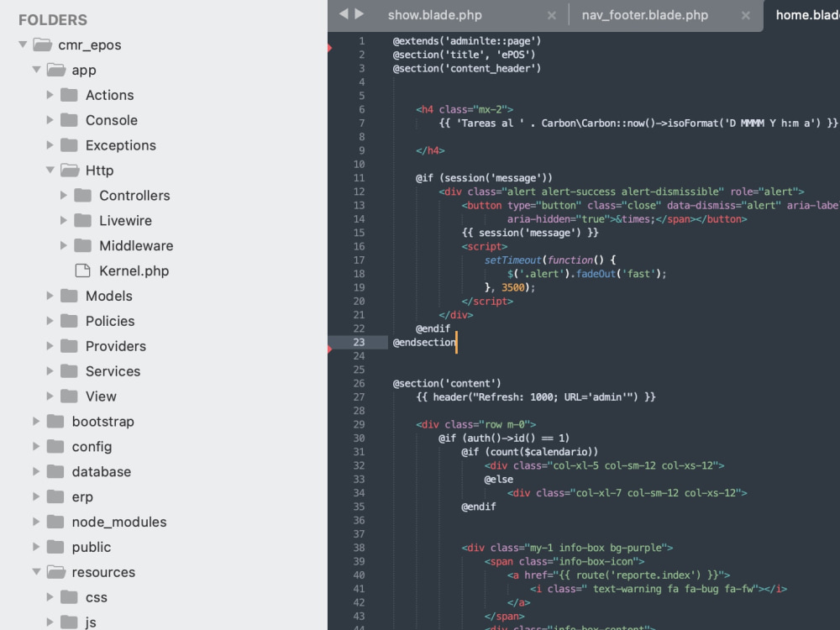Collapse the Http folder arrow

point(50,170)
